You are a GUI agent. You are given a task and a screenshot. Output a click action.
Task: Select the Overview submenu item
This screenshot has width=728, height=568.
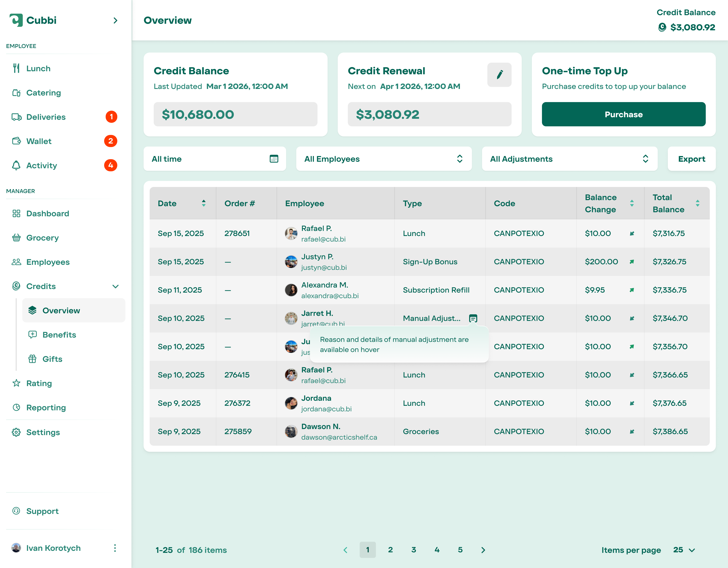click(74, 310)
